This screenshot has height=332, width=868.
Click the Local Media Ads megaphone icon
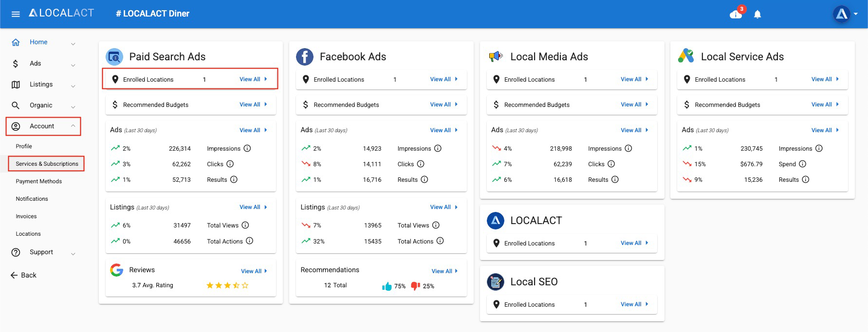pyautogui.click(x=496, y=57)
